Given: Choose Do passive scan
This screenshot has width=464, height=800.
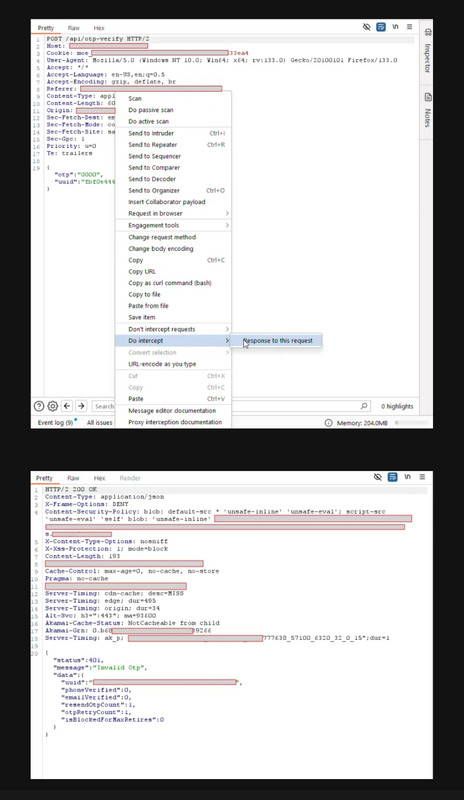Looking at the screenshot, I should tap(173, 110).
